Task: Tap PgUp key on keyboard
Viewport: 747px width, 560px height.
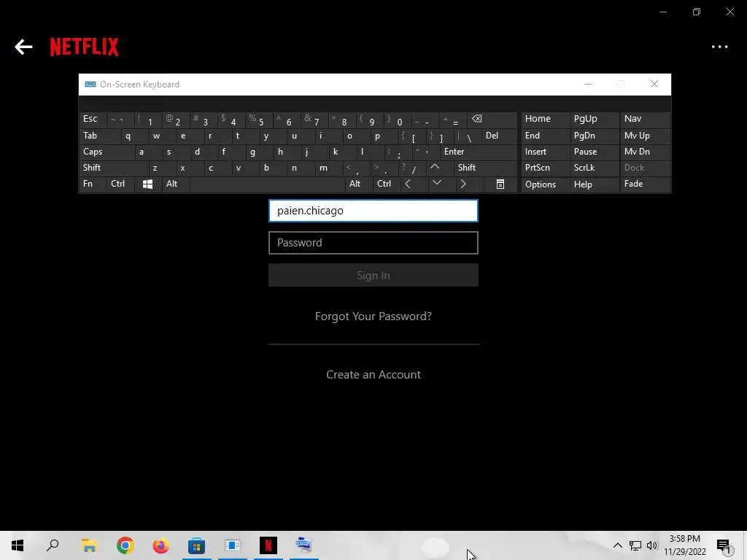Action: [x=594, y=120]
